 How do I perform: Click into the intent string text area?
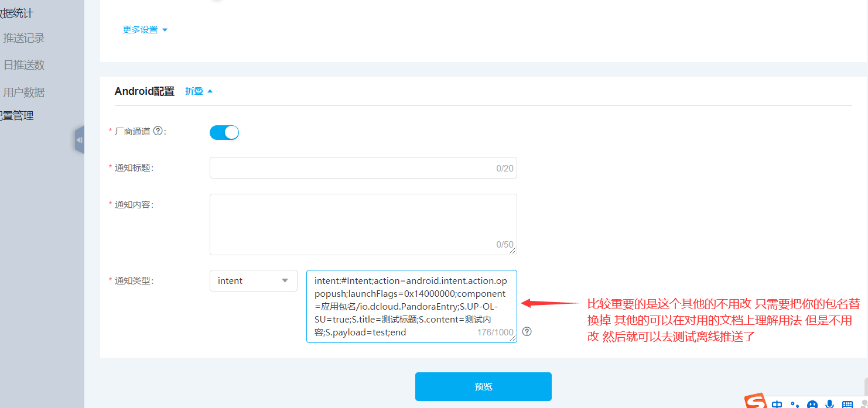coord(411,306)
